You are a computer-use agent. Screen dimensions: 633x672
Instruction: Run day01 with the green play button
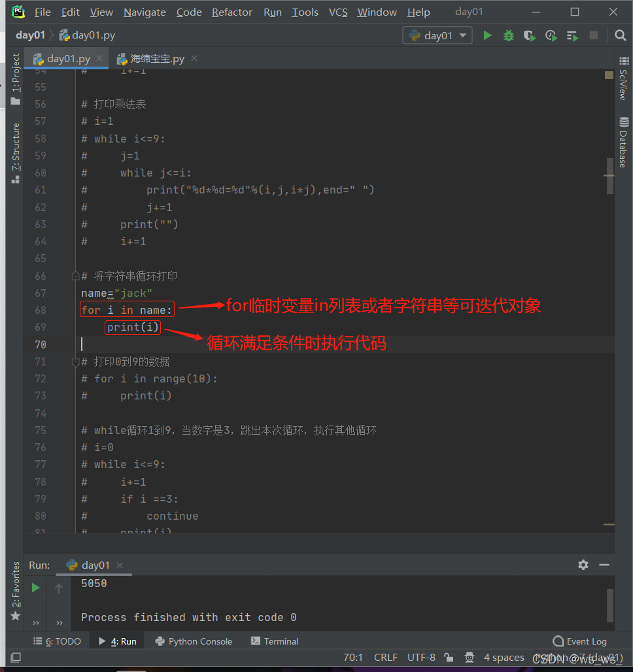tap(487, 35)
